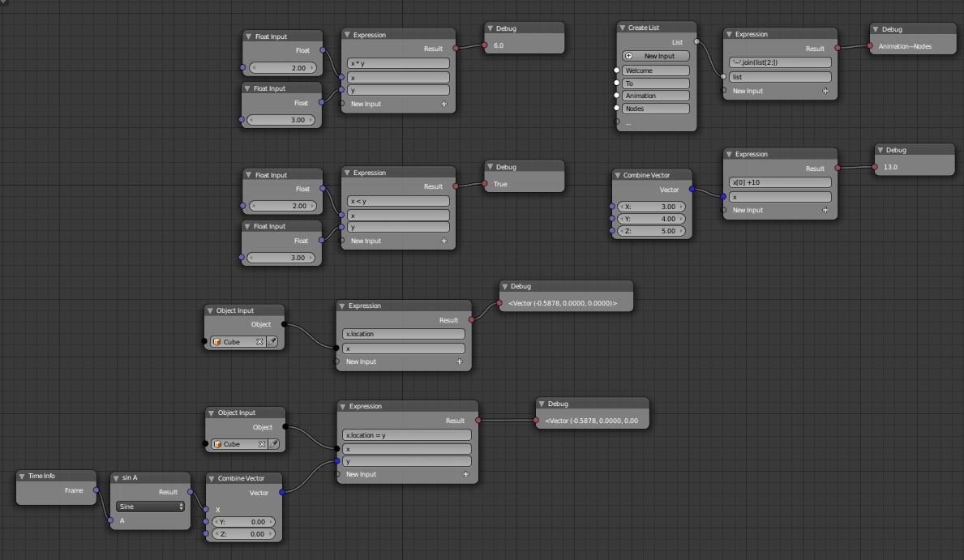Collapse the Debug node showing 13.0

(x=880, y=150)
